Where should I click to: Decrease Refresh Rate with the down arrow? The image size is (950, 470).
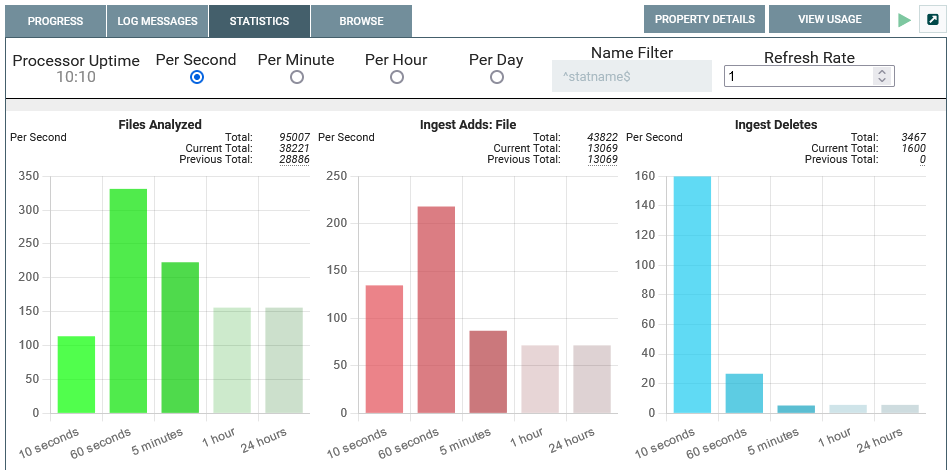881,81
